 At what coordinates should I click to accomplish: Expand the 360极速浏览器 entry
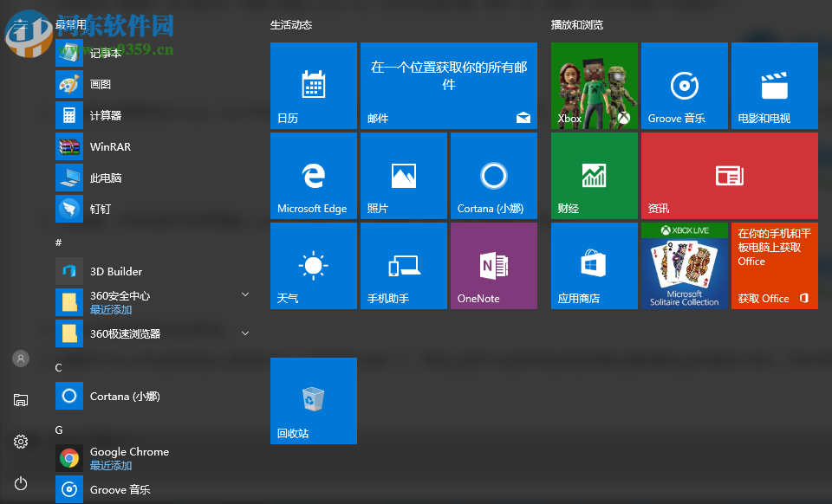tap(245, 333)
